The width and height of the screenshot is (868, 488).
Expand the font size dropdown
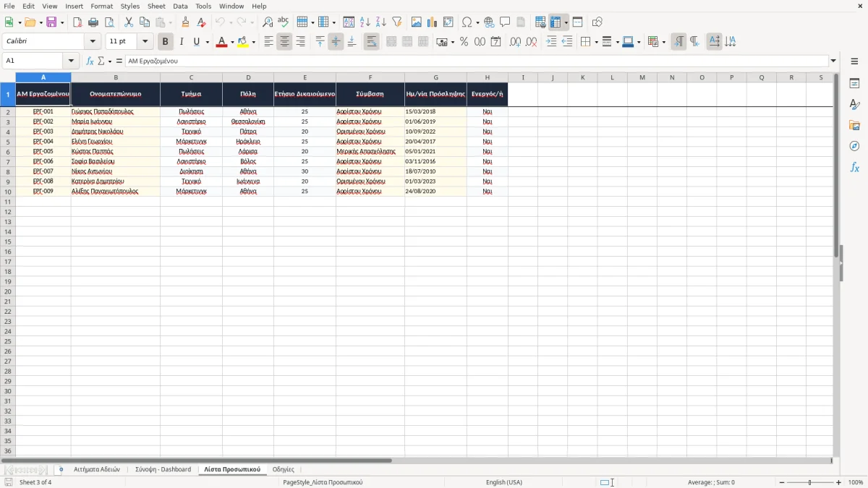[x=145, y=42]
